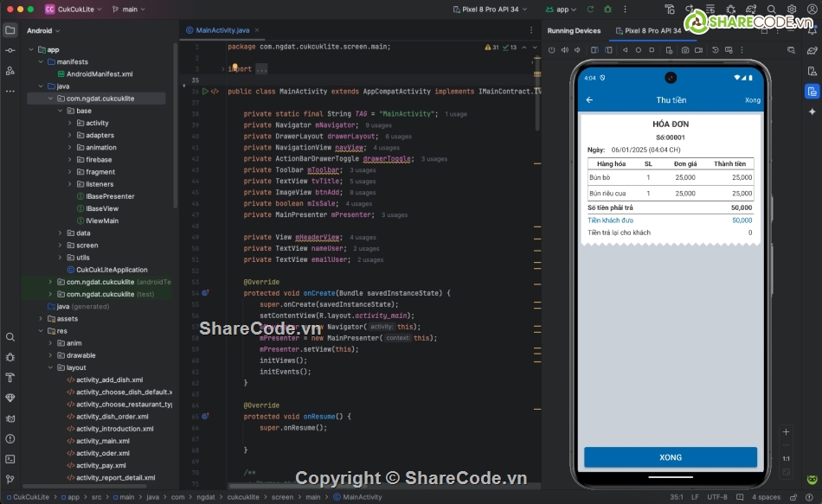Image resolution: width=822 pixels, height=504 pixels.
Task: Click the emulator Back triangle button
Action: (x=625, y=50)
